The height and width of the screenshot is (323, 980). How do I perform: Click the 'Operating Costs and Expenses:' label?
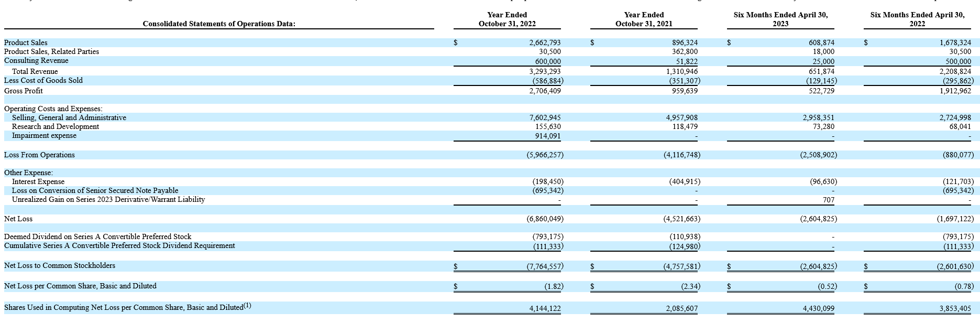pos(53,109)
